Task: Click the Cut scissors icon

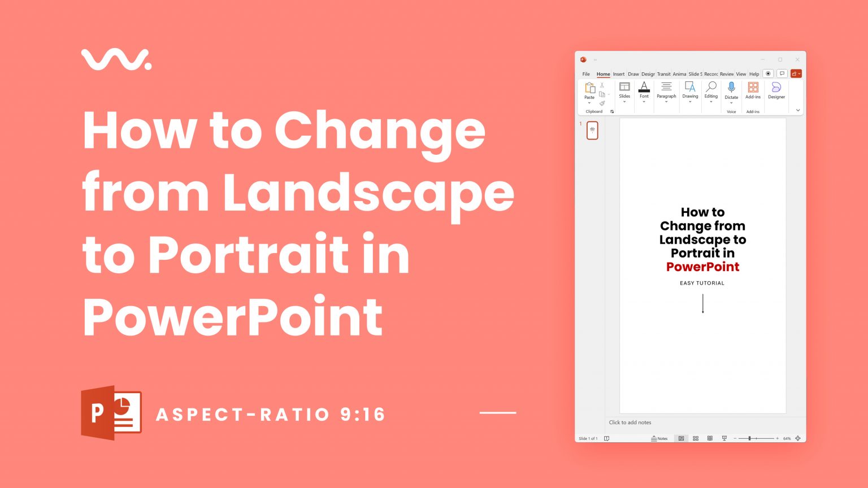Action: point(602,85)
